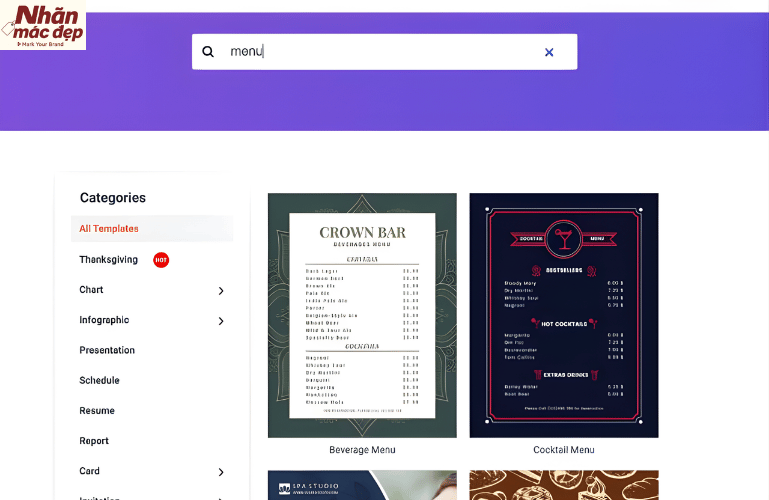
Task: Open the Report category
Action: (94, 441)
